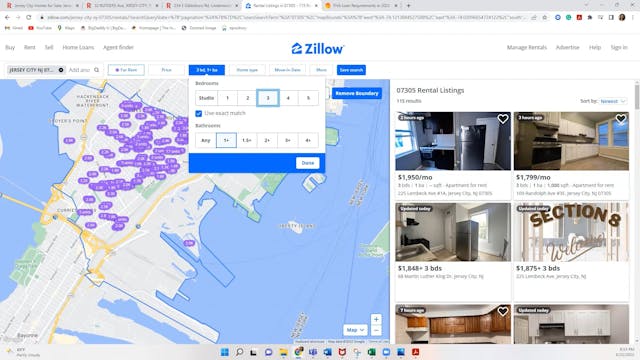Select 4+ bathrooms option
Screen dimensions: 640x360
point(308,140)
